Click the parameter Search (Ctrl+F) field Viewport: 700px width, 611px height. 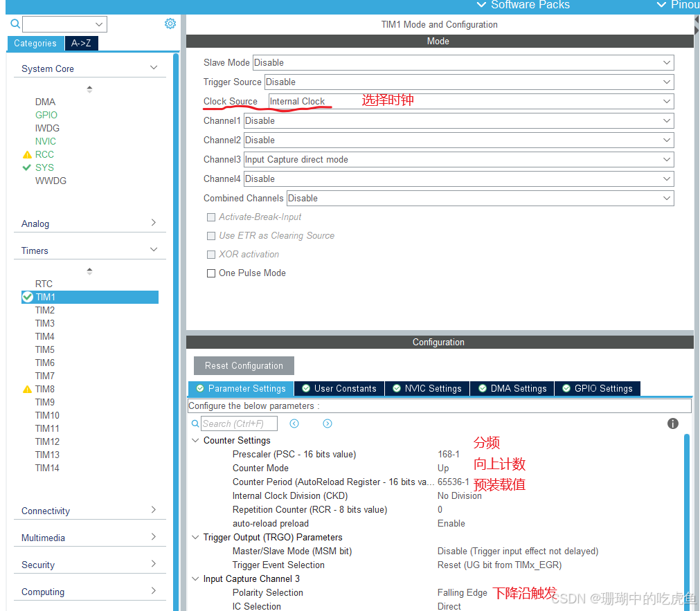pyautogui.click(x=240, y=423)
